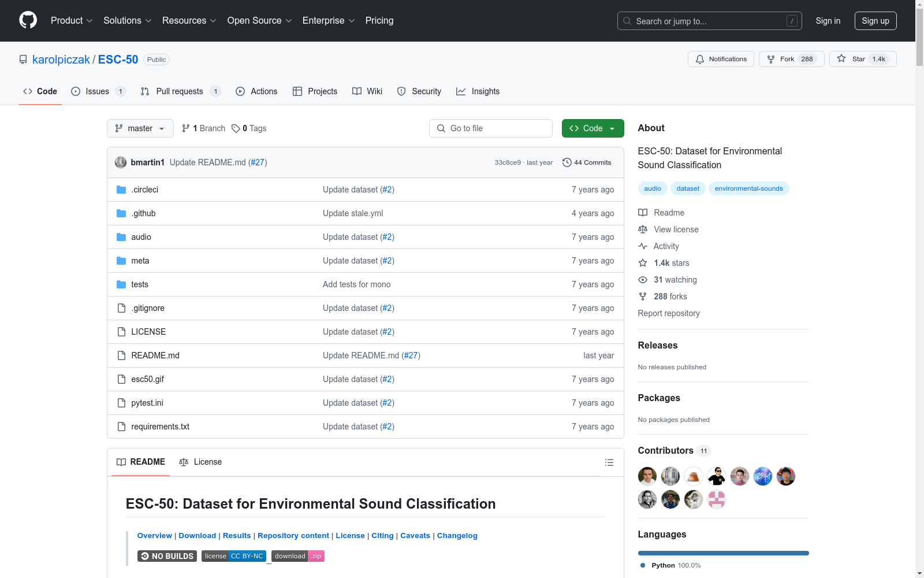The image size is (924, 578).
Task: Open the LICENSE file
Action: pos(148,332)
